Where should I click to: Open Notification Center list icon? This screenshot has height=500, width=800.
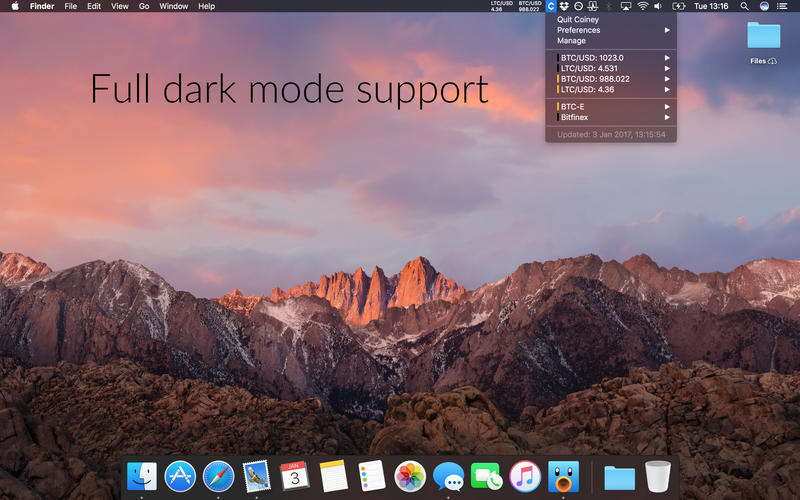click(x=782, y=6)
